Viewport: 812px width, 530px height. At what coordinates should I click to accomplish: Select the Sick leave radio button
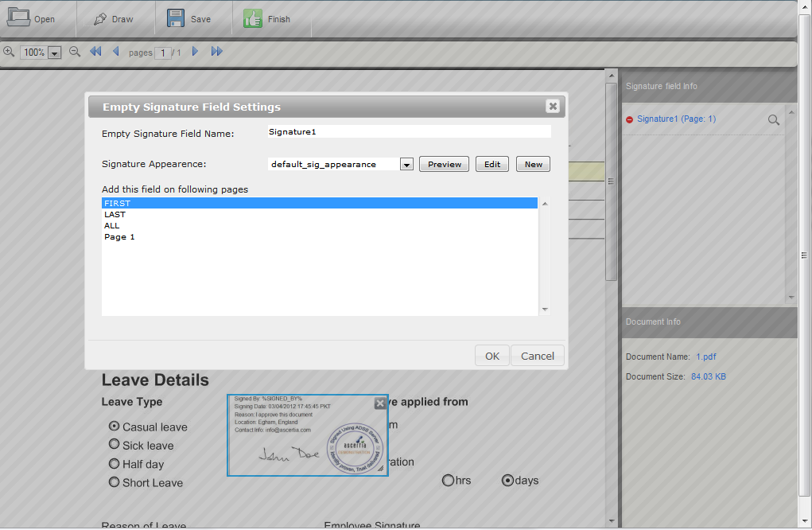click(x=115, y=445)
